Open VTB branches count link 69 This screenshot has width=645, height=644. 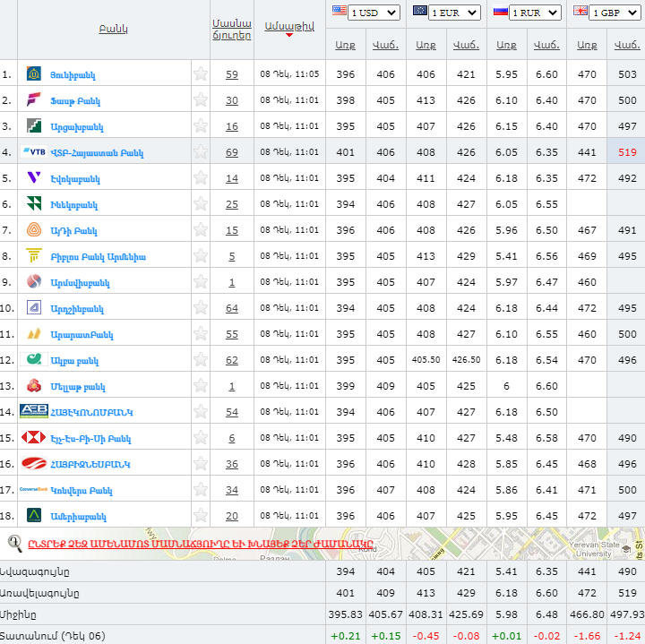(x=232, y=152)
